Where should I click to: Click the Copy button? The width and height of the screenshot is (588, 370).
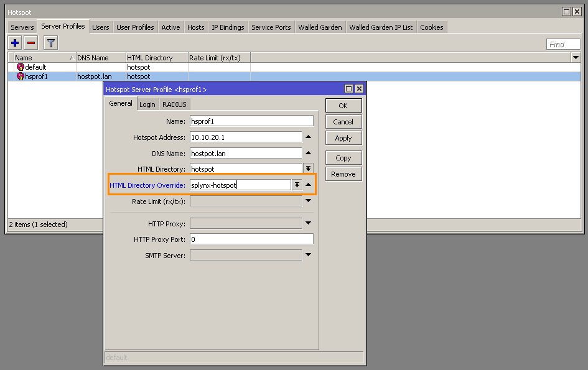[343, 158]
